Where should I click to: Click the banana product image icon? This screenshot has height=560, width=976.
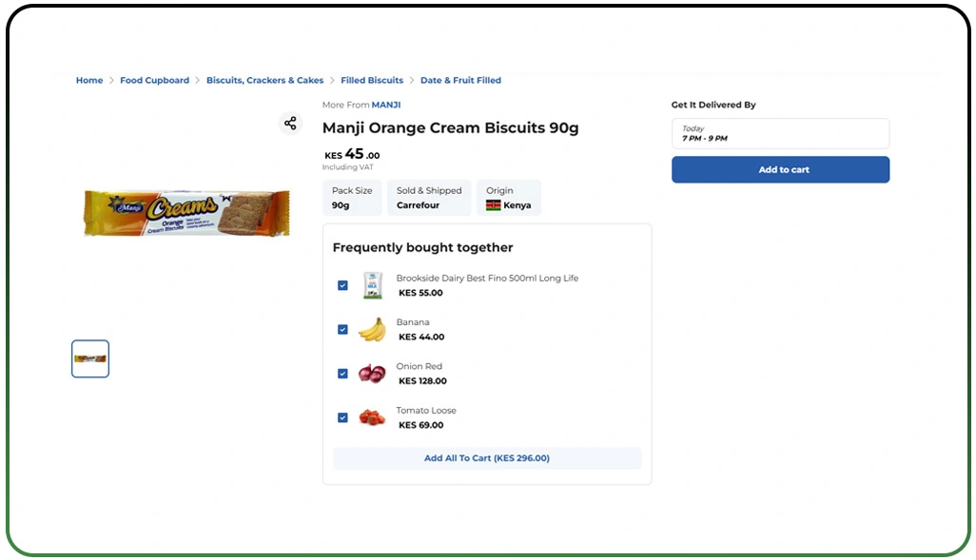[x=372, y=330]
